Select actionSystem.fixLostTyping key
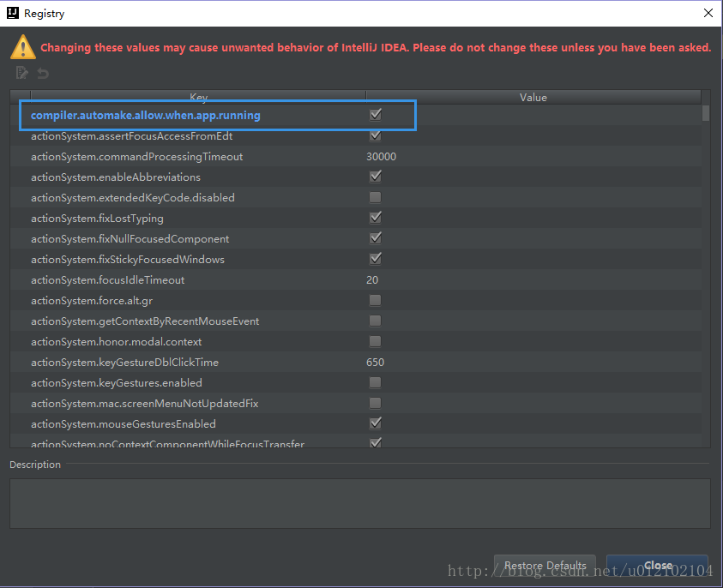This screenshot has height=588, width=723. pos(97,219)
